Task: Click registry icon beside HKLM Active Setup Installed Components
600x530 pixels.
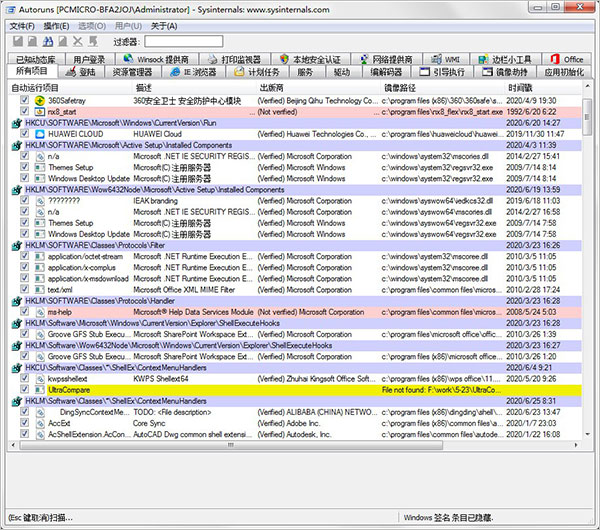Action: [x=16, y=145]
